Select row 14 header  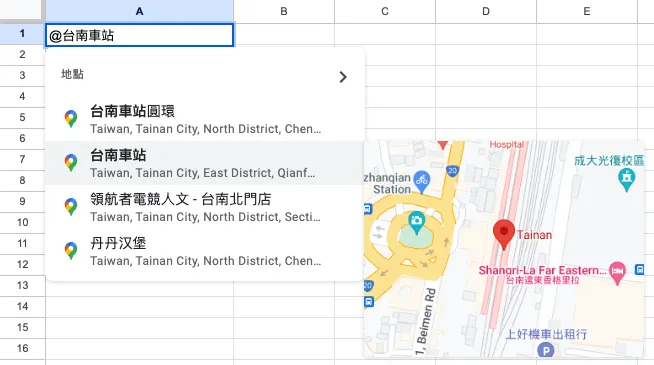coord(22,306)
